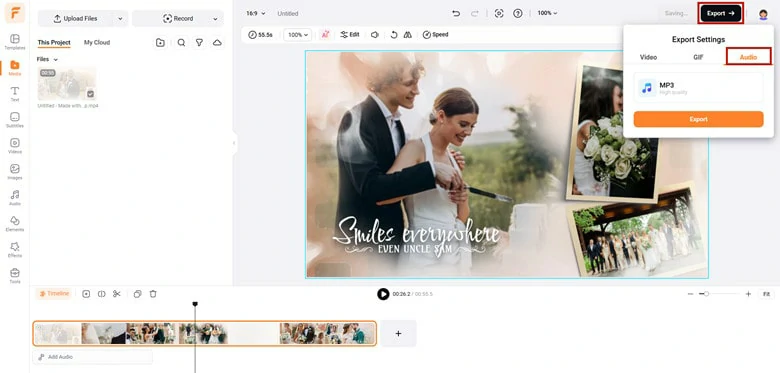The image size is (780, 373).
Task: Switch to My Cloud tab
Action: click(97, 43)
